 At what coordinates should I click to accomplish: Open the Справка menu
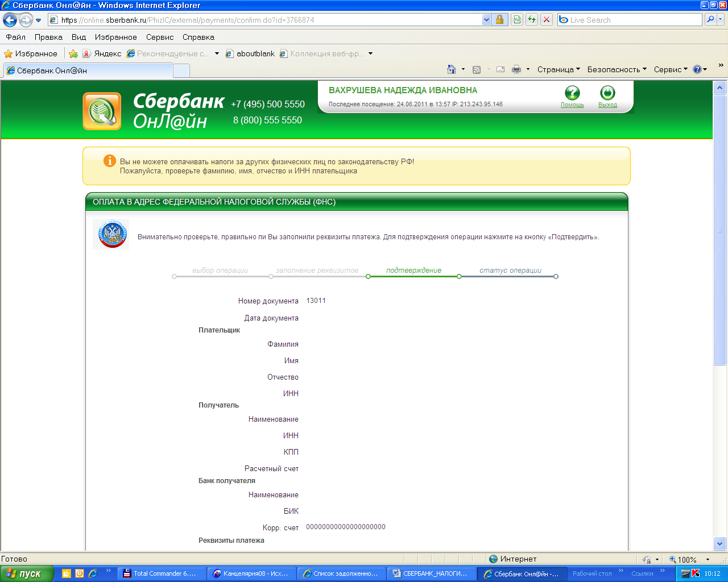[198, 37]
